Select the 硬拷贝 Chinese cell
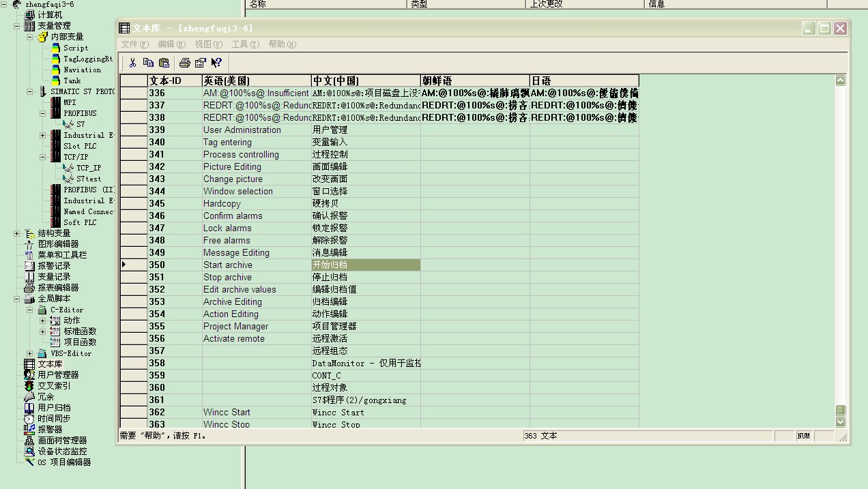Viewport: 868px width, 489px height. click(x=366, y=203)
